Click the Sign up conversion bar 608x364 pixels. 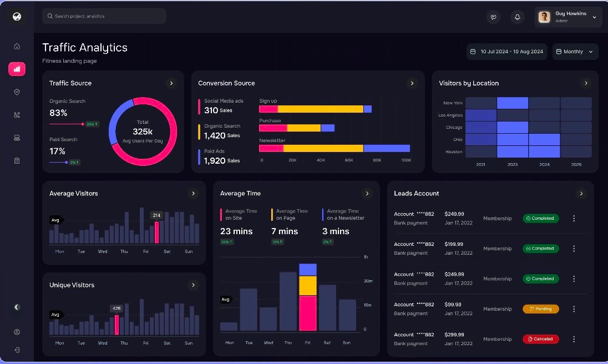point(315,109)
